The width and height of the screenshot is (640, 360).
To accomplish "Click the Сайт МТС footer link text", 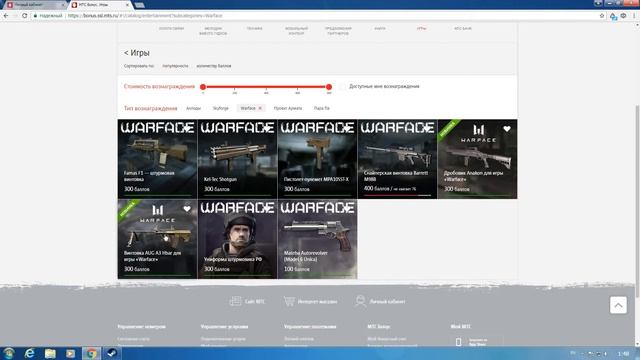I will [255, 302].
